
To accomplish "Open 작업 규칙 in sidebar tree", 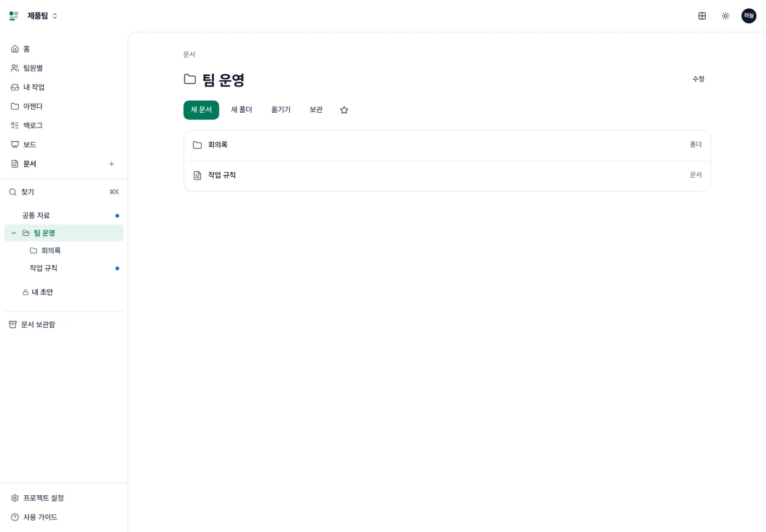I will click(63, 268).
